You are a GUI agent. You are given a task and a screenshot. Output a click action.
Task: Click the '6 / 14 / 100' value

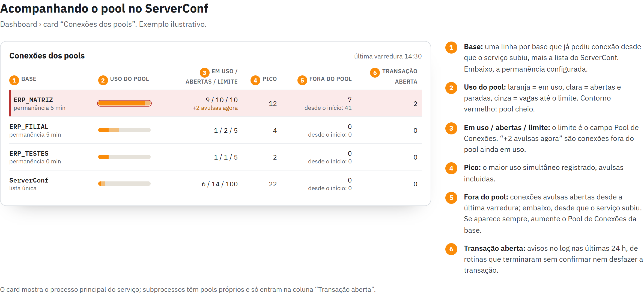click(220, 184)
